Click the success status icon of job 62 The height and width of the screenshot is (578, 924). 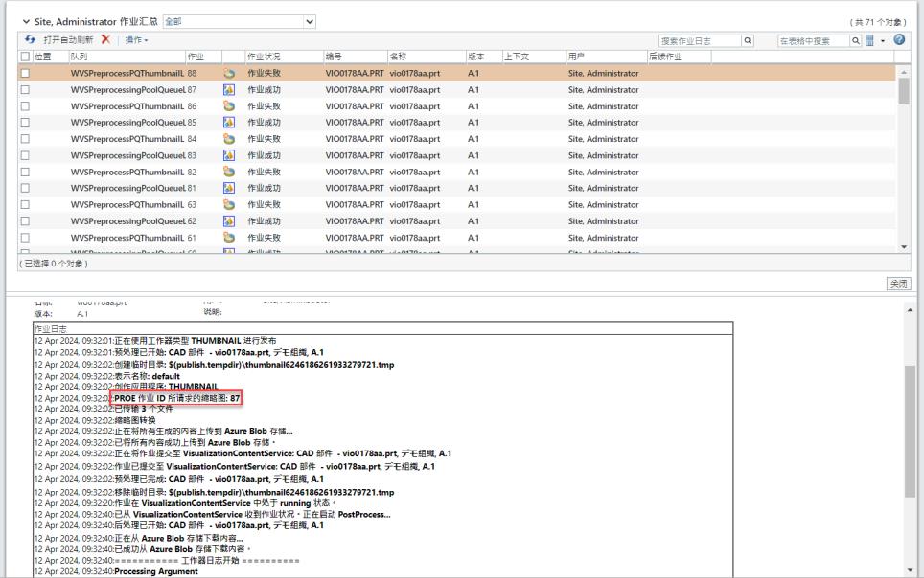click(x=229, y=221)
